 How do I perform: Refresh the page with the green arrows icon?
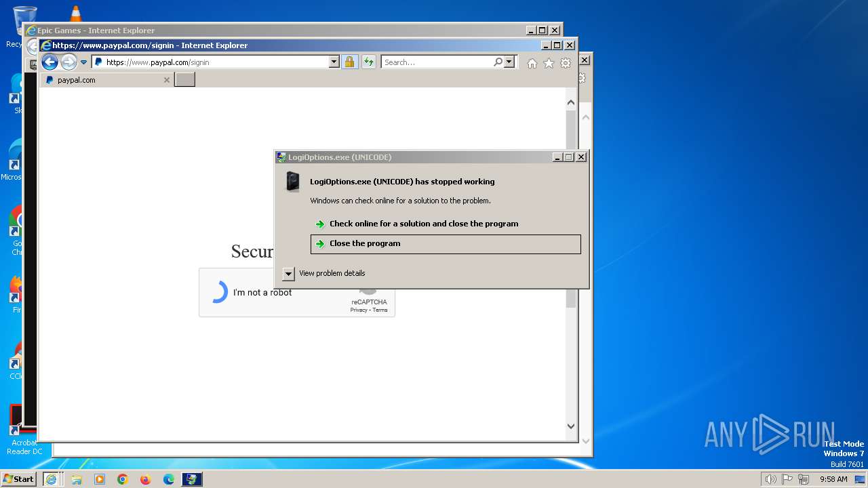pyautogui.click(x=368, y=62)
